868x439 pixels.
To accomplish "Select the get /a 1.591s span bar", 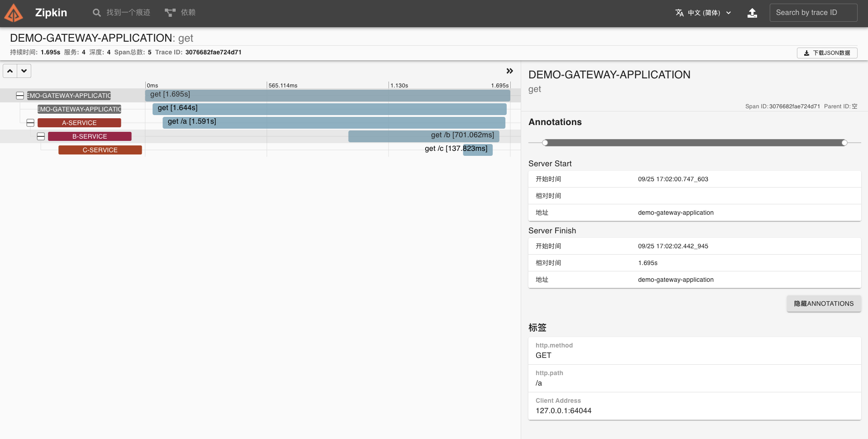I will (334, 123).
